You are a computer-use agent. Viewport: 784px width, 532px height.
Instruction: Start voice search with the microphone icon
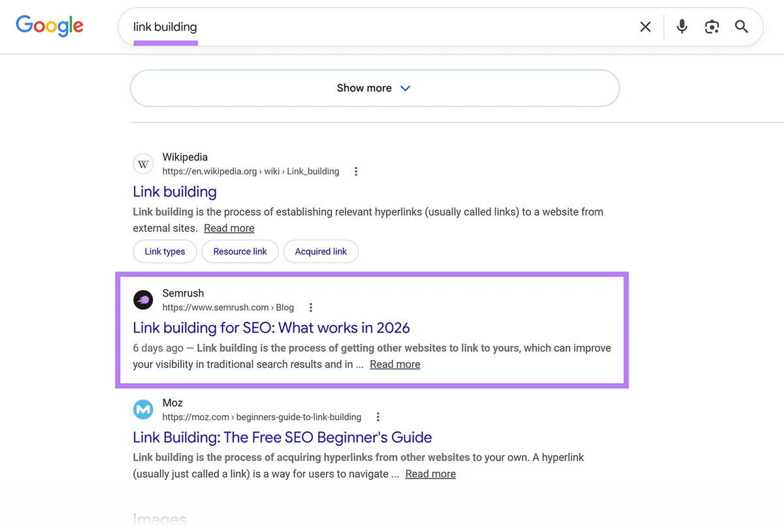pos(681,27)
